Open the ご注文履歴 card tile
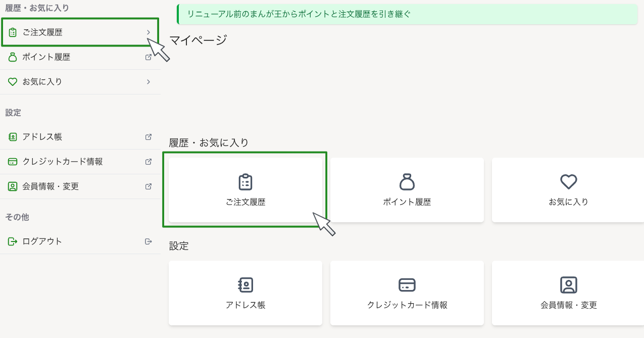The height and width of the screenshot is (338, 644). pyautogui.click(x=245, y=190)
